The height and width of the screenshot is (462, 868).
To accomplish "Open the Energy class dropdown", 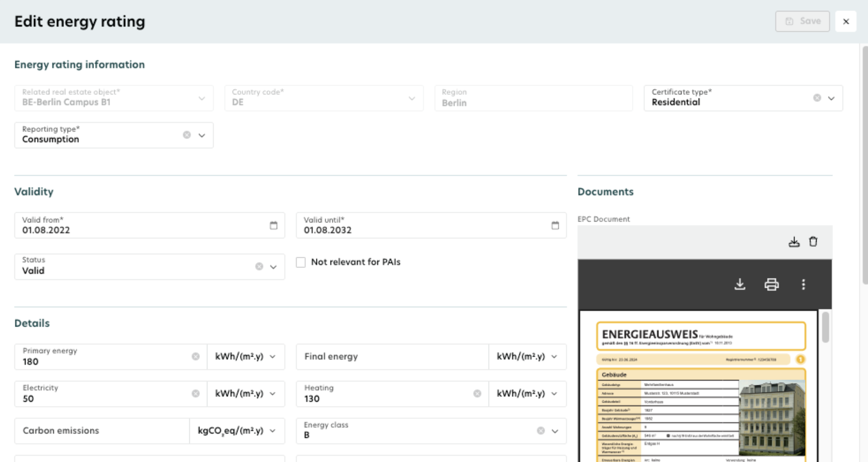I will pyautogui.click(x=555, y=431).
